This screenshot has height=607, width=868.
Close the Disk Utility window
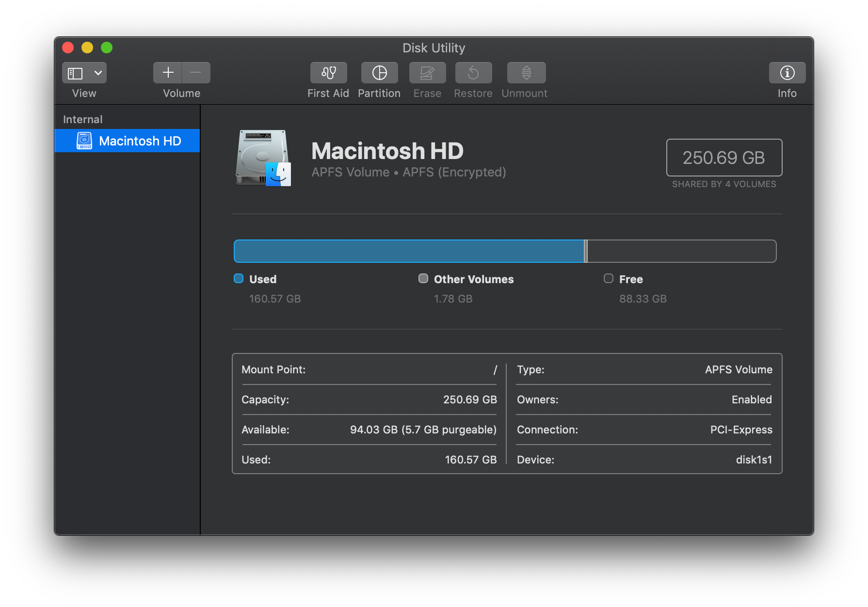coord(68,48)
